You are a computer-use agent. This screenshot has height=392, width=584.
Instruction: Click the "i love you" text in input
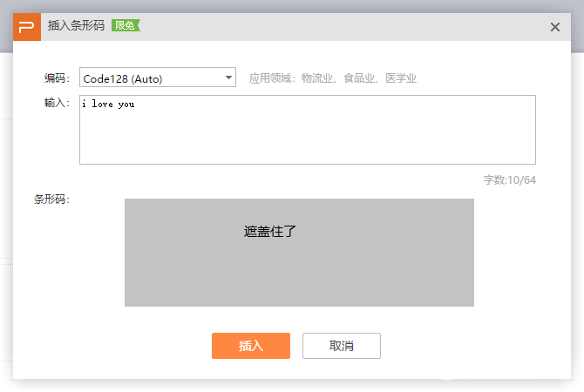(108, 105)
